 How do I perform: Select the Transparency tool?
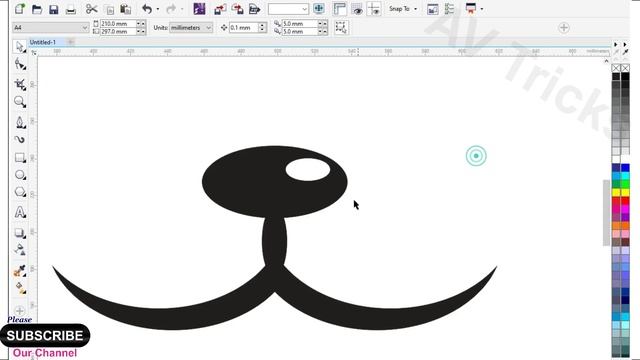click(20, 249)
